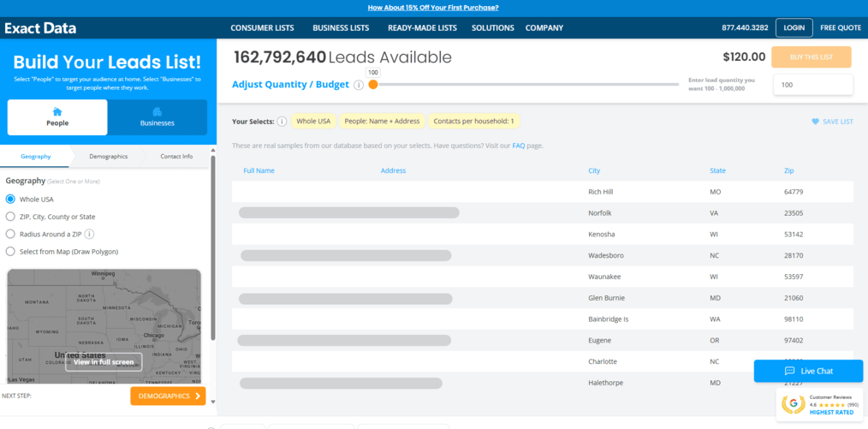Open the Consumer Lists menu
Viewport: 868px width, 429px height.
point(262,28)
